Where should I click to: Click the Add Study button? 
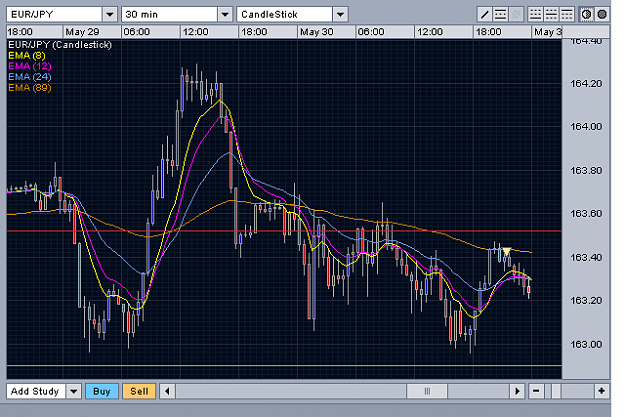tap(35, 391)
